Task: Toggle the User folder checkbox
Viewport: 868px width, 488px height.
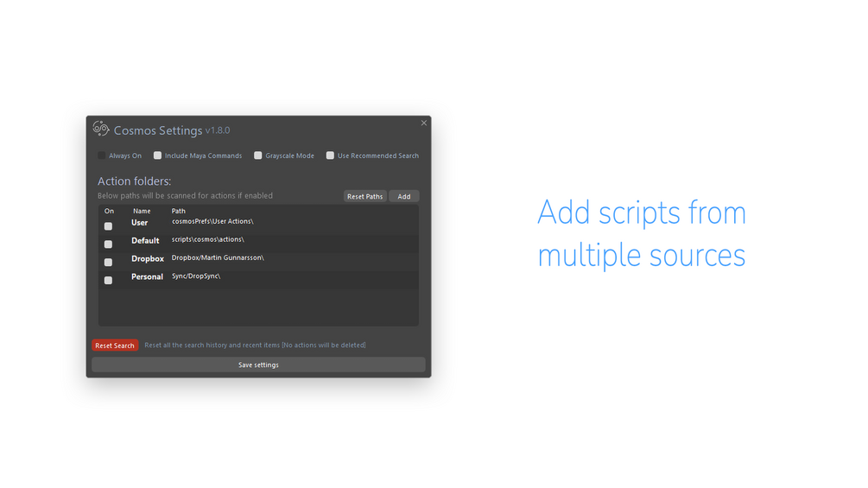Action: coord(109,226)
